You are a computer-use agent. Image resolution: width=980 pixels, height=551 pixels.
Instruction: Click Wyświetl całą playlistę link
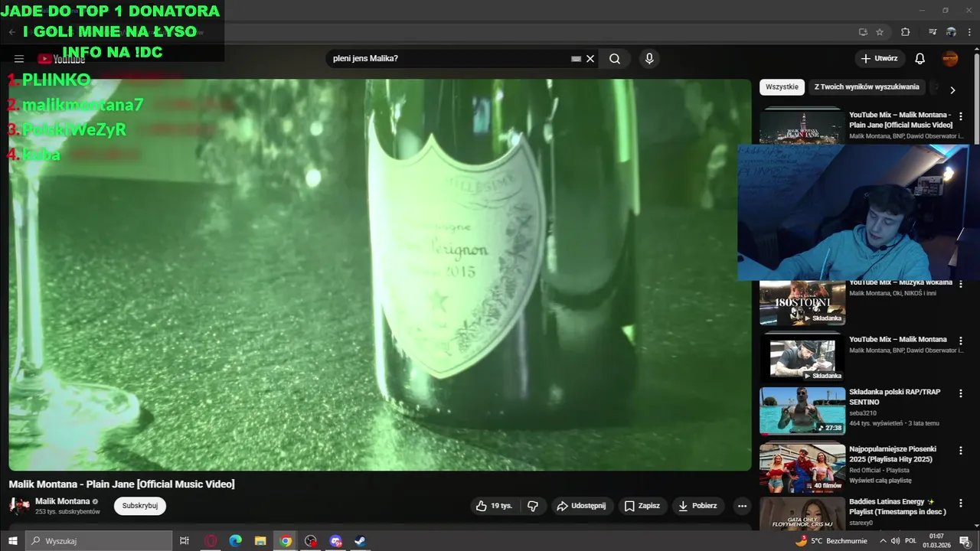pyautogui.click(x=880, y=481)
